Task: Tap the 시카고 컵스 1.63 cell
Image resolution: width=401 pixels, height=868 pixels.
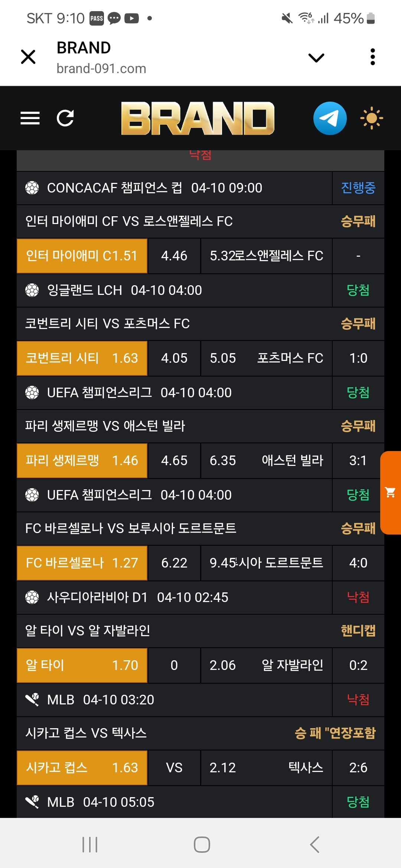Action: point(82,768)
